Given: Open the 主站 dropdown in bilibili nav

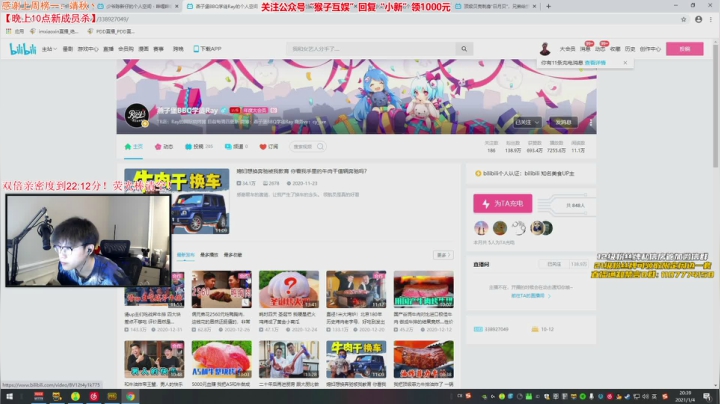Looking at the screenshot, I should (x=49, y=49).
